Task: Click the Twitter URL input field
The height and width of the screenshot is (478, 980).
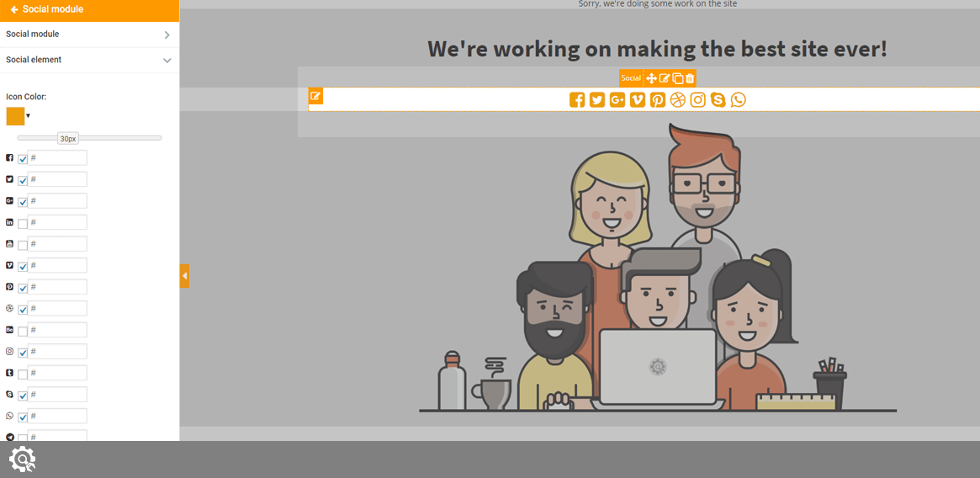Action: click(57, 179)
